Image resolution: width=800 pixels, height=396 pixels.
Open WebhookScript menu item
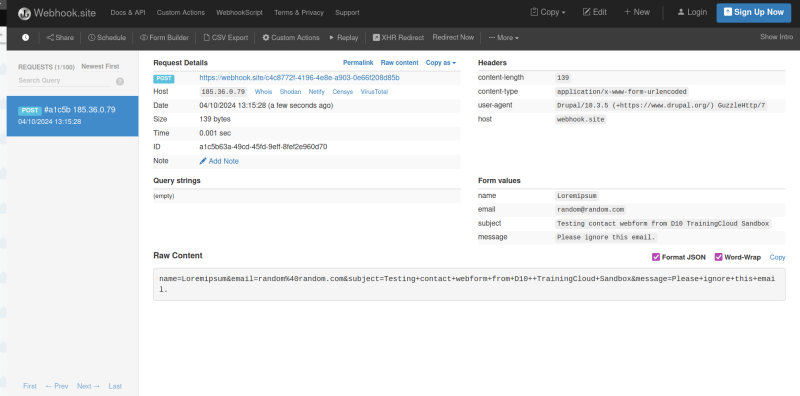pos(239,12)
